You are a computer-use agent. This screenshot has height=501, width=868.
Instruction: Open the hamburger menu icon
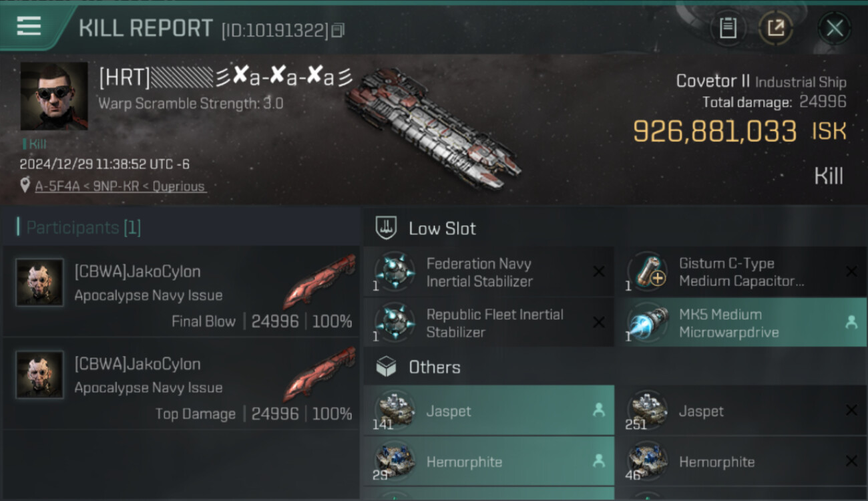pyautogui.click(x=29, y=26)
